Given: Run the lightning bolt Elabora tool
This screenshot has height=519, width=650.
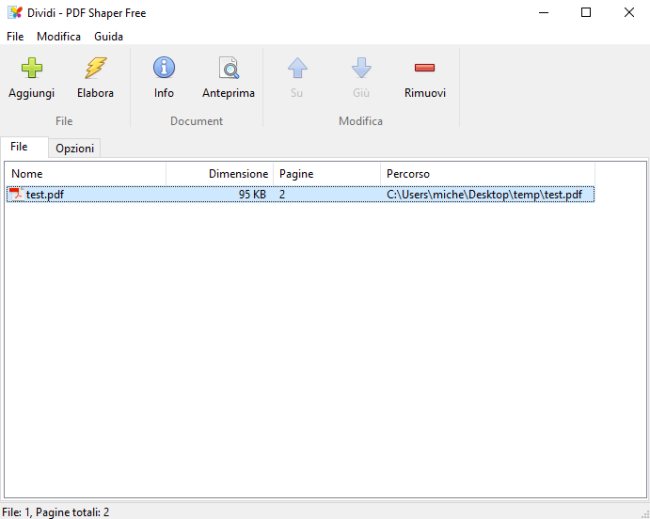Looking at the screenshot, I should coord(96,68).
